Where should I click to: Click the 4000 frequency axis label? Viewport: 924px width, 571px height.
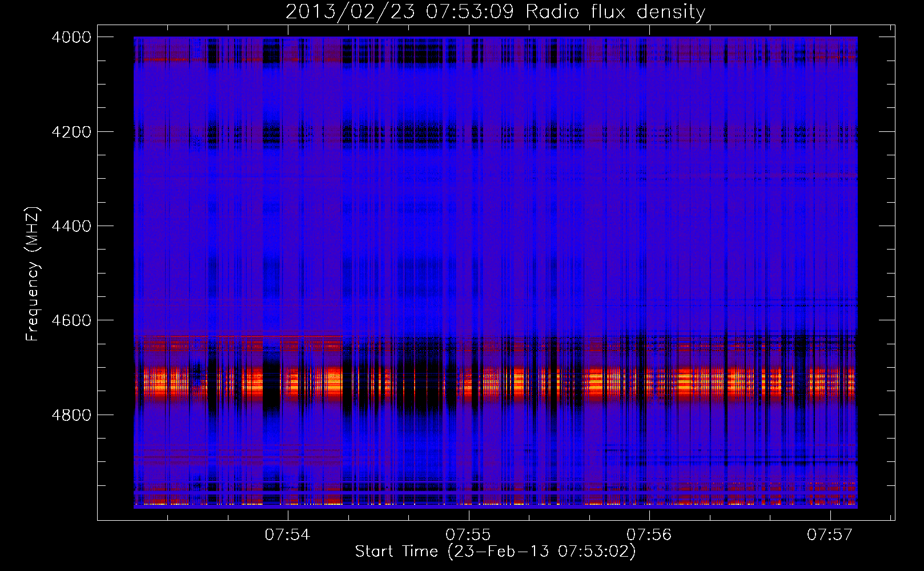71,37
